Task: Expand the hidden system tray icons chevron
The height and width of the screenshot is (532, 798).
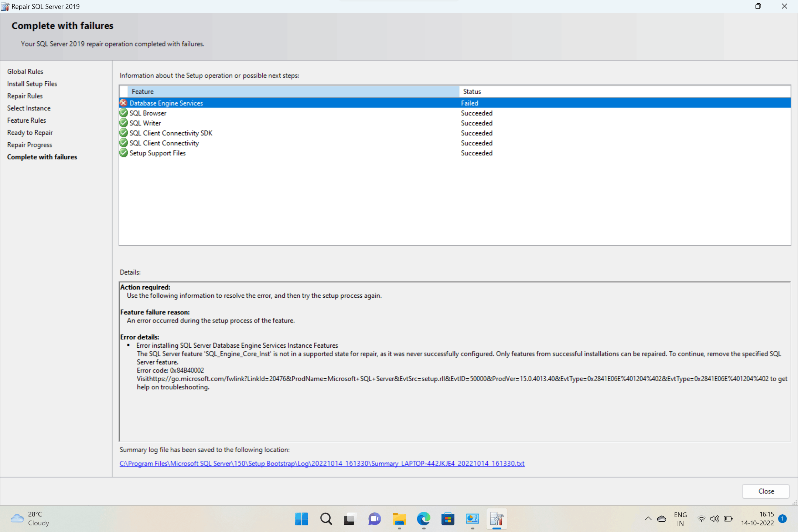Action: 648,519
